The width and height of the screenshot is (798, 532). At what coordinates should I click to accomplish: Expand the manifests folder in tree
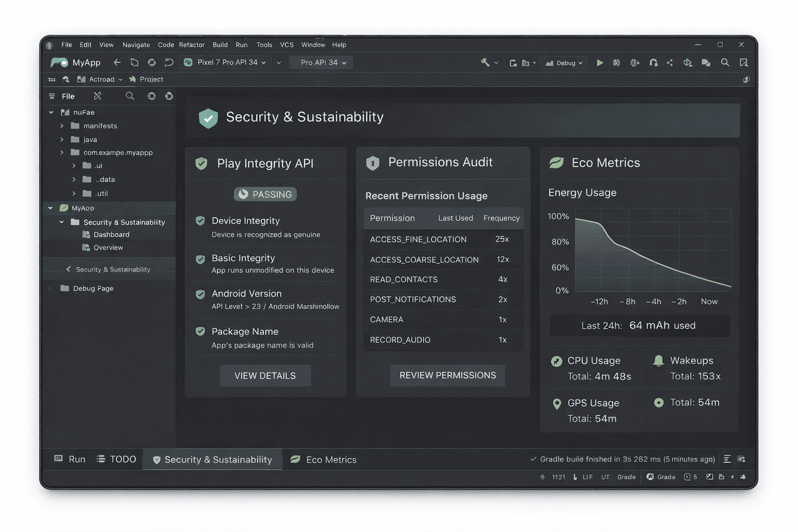tap(62, 126)
